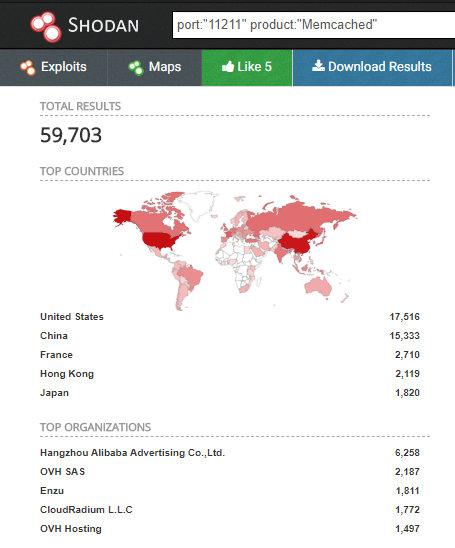Select the OVH Hosting organization filter
455x548 pixels.
[x=71, y=529]
